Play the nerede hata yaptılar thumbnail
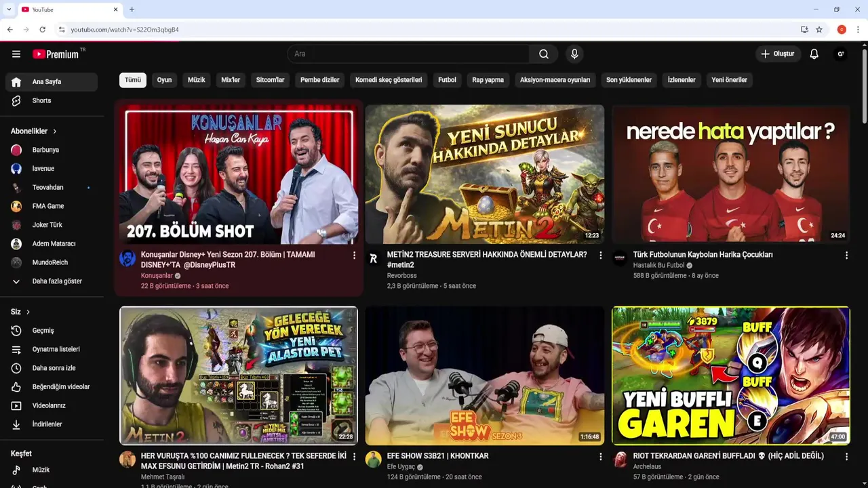Screen dimensions: 868x488 [x=731, y=175]
